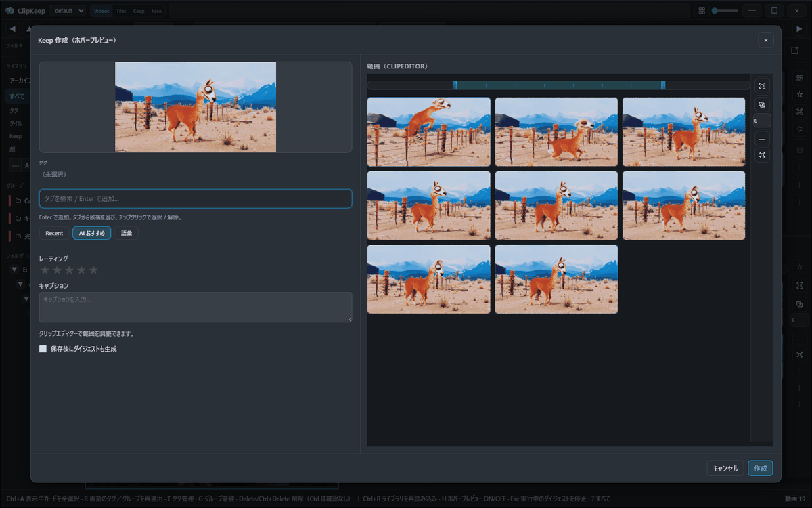Click the overlapping-squares duplicate icon in clip editor
The height and width of the screenshot is (508, 812).
(x=762, y=104)
